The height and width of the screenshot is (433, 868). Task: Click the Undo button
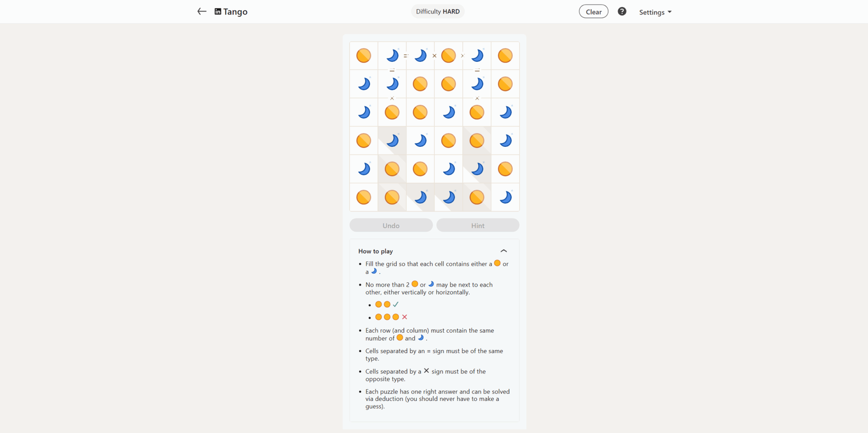click(391, 225)
